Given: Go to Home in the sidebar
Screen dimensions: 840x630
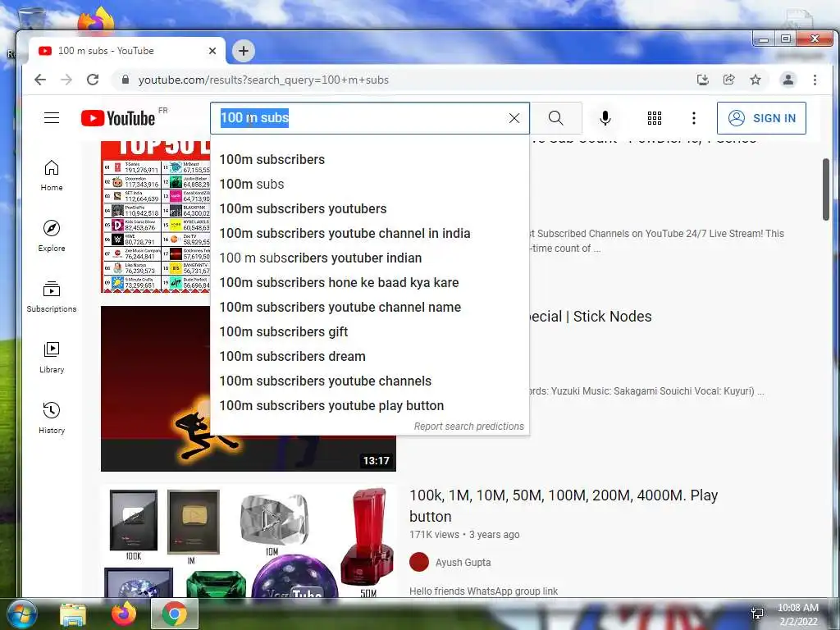Looking at the screenshot, I should click(52, 176).
